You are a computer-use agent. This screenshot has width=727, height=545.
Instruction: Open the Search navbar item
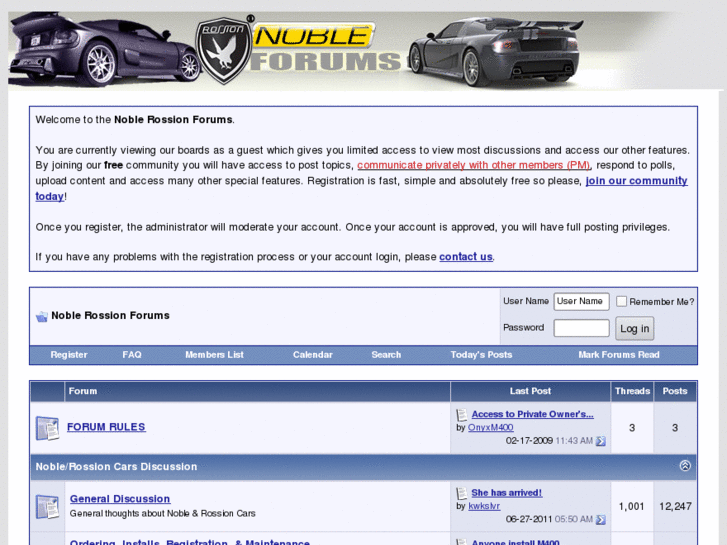coord(386,355)
